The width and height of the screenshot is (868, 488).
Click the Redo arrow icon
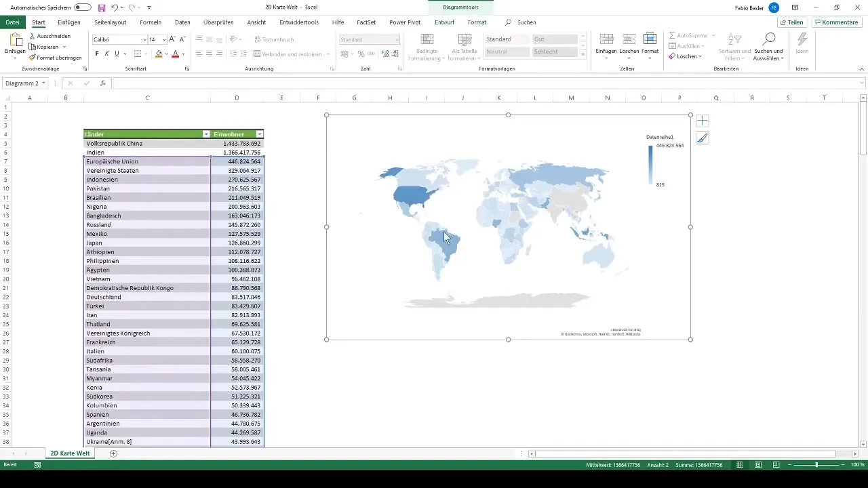point(132,7)
